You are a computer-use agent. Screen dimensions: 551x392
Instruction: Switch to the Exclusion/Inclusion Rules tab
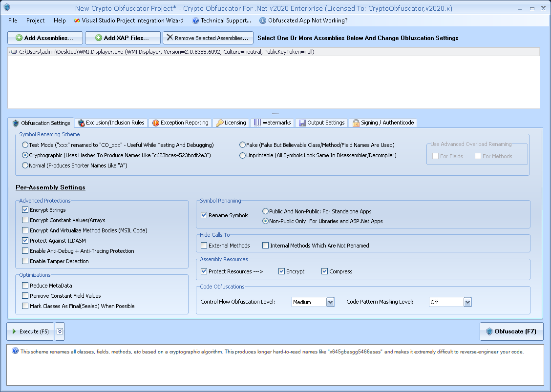(x=111, y=123)
